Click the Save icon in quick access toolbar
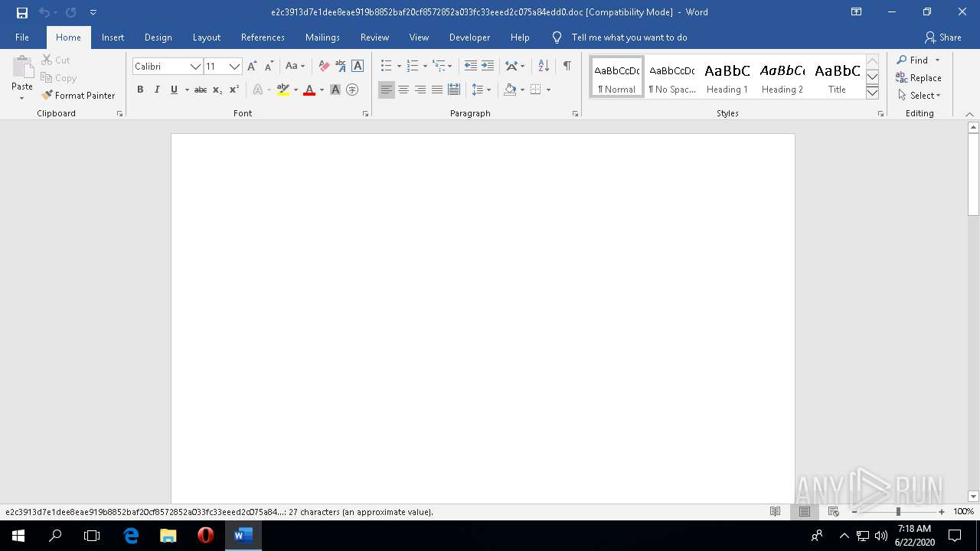Viewport: 980px width, 551px height. [22, 12]
